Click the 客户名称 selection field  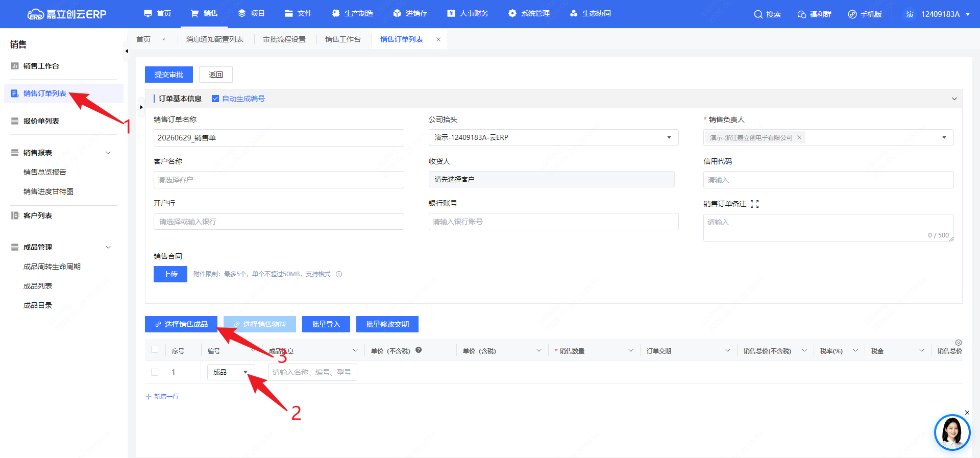[279, 180]
